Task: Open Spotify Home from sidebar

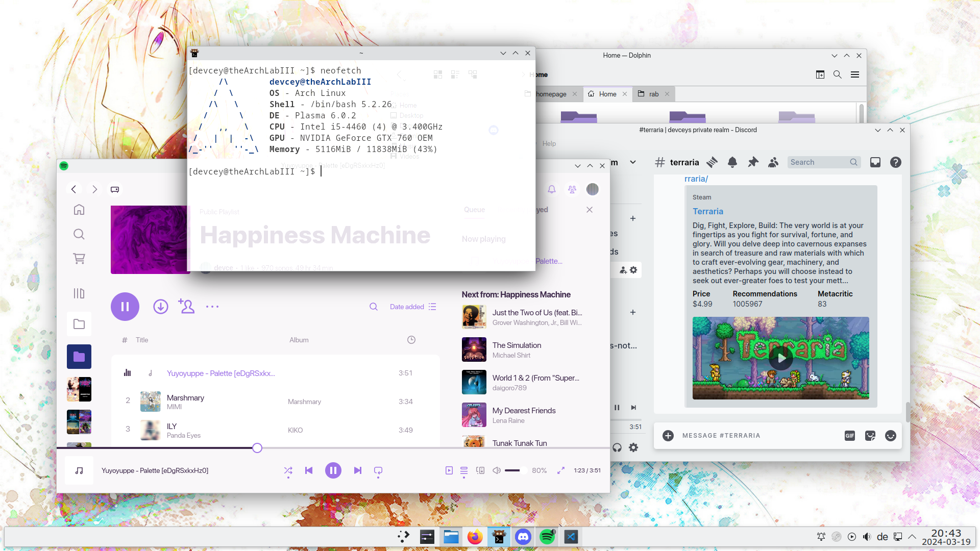Action: coord(79,210)
